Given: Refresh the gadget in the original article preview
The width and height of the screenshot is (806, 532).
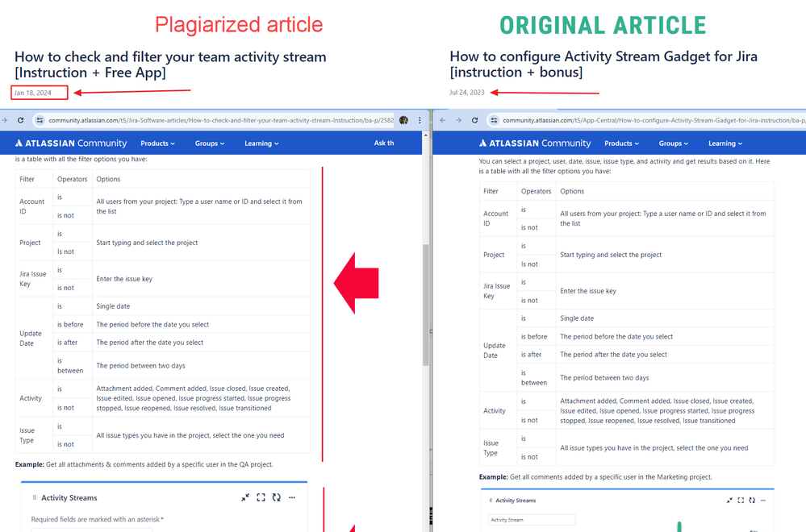Looking at the screenshot, I should click(750, 500).
